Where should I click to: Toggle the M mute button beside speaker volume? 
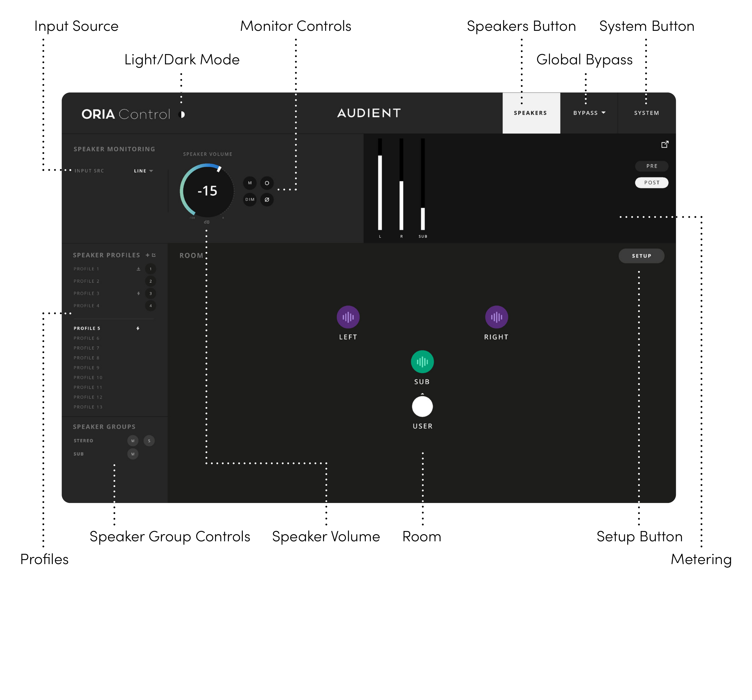point(250,183)
